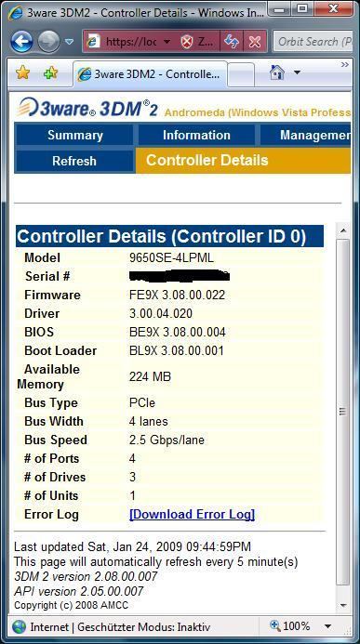
Task: Click firmware value FE9X 3.08.00.022
Action: click(x=177, y=295)
